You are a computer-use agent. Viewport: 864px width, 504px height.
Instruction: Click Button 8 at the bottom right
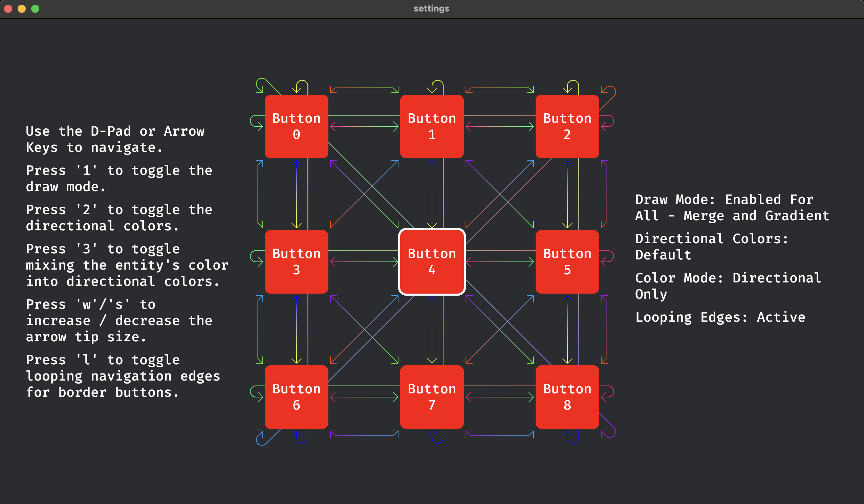click(x=567, y=397)
